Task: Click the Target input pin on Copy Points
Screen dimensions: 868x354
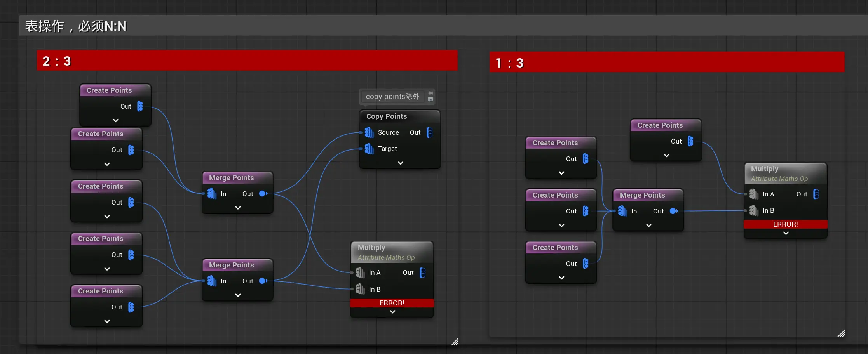Action: (x=369, y=149)
